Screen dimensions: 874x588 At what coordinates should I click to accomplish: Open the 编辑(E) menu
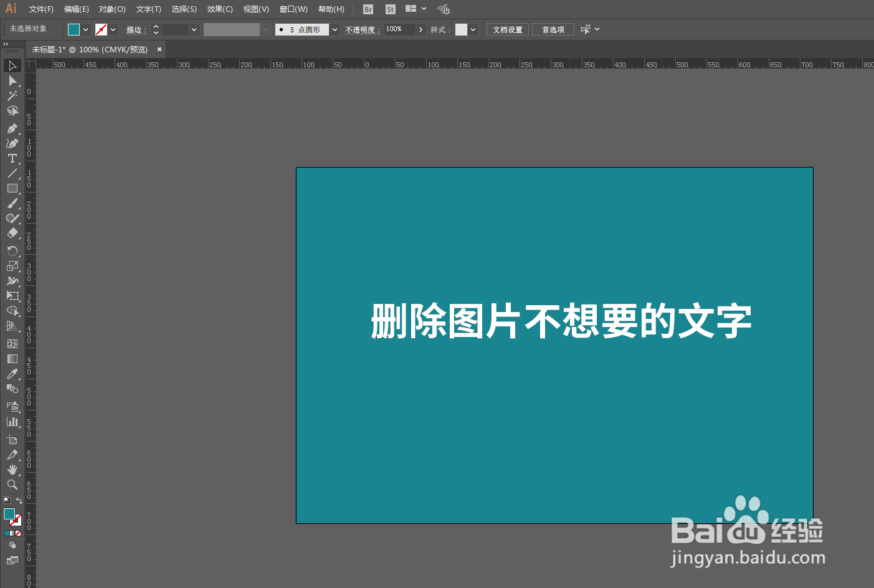(76, 9)
